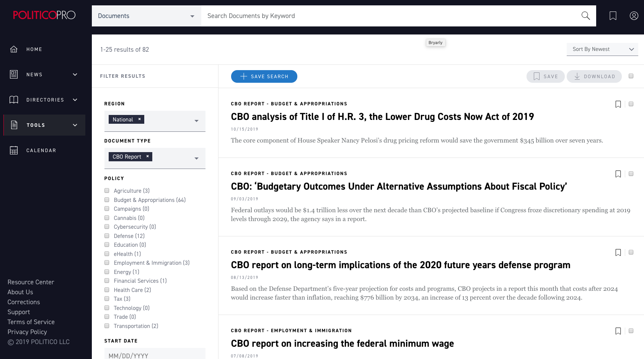Select the defense program result checkbox
This screenshot has height=359, width=644.
tap(631, 252)
